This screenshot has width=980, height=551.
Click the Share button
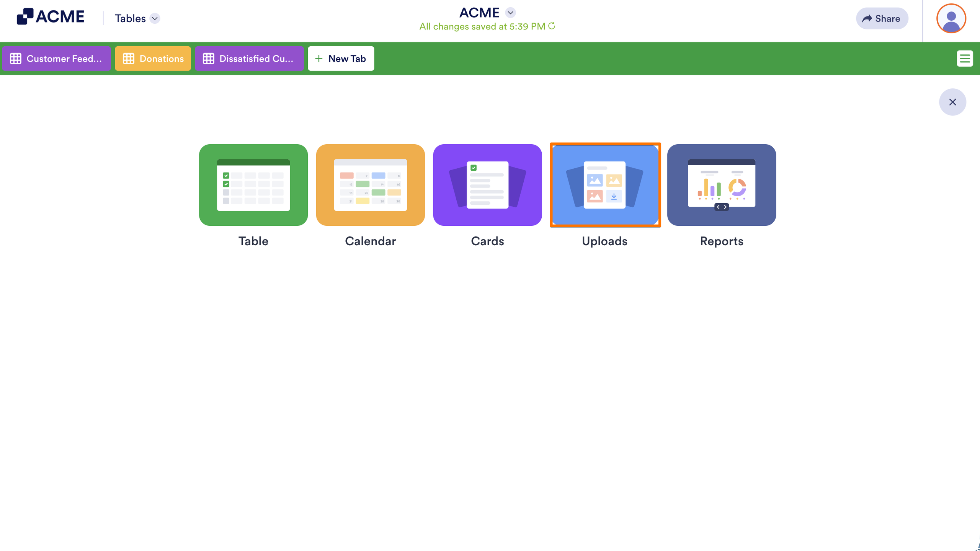click(x=882, y=18)
